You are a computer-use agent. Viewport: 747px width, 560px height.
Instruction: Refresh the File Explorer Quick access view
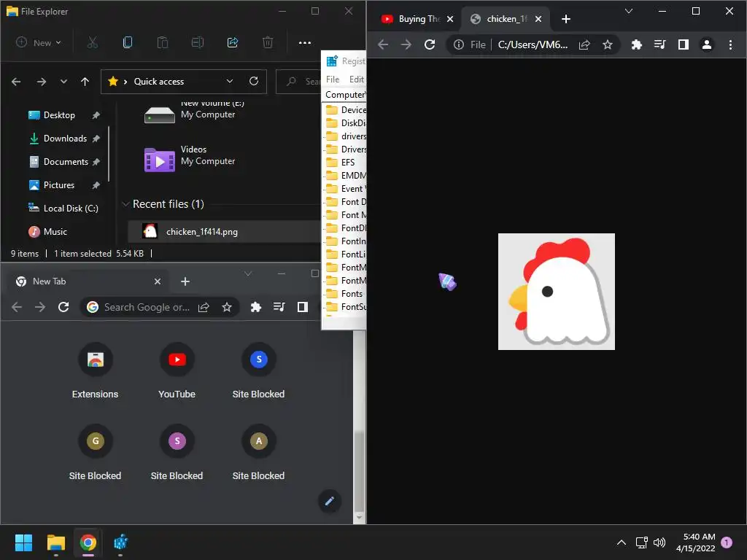pos(254,81)
